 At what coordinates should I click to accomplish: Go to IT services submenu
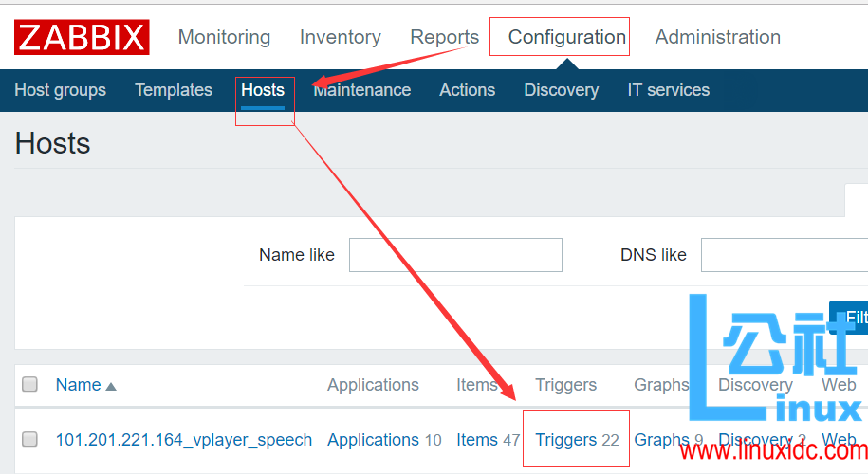pyautogui.click(x=669, y=90)
